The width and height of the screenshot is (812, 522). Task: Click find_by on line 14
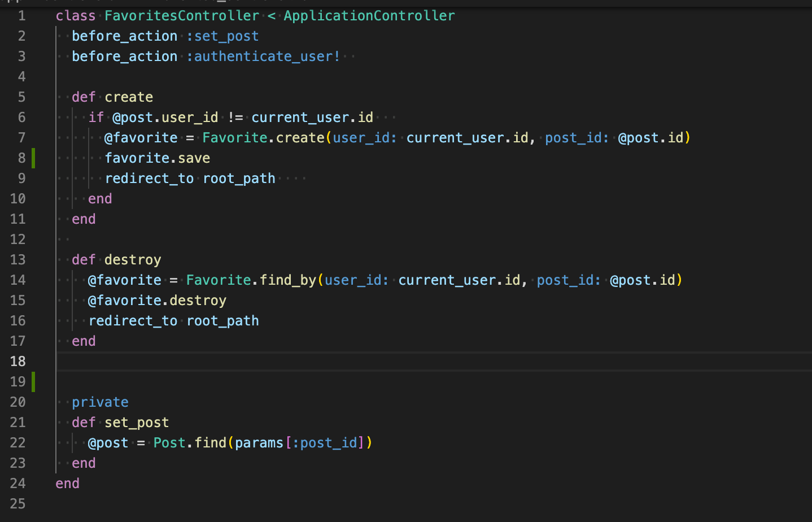[288, 280]
